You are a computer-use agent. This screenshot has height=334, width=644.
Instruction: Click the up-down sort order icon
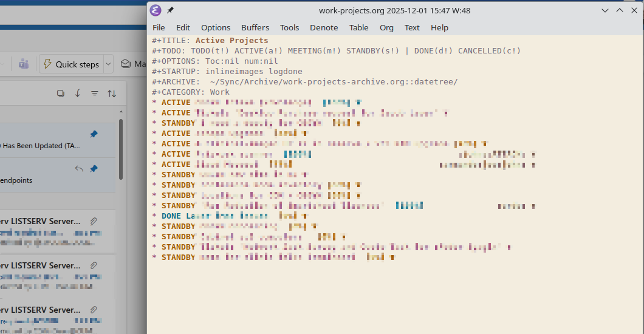[x=112, y=94]
